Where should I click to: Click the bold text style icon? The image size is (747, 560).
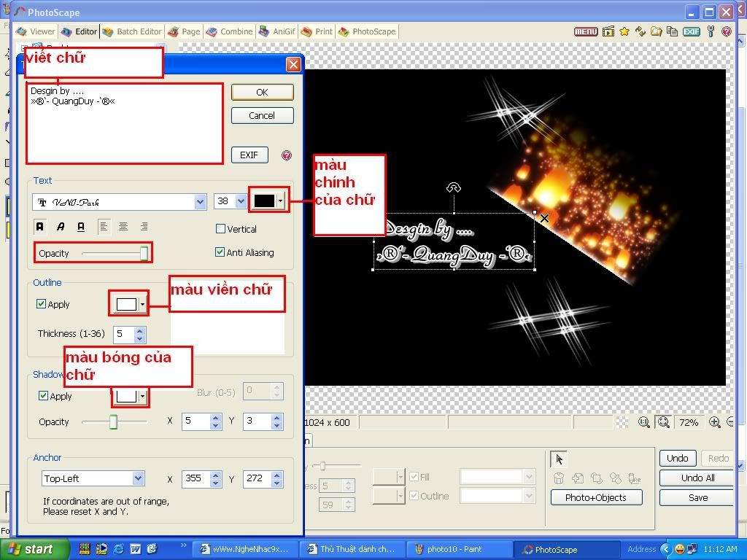(x=40, y=227)
